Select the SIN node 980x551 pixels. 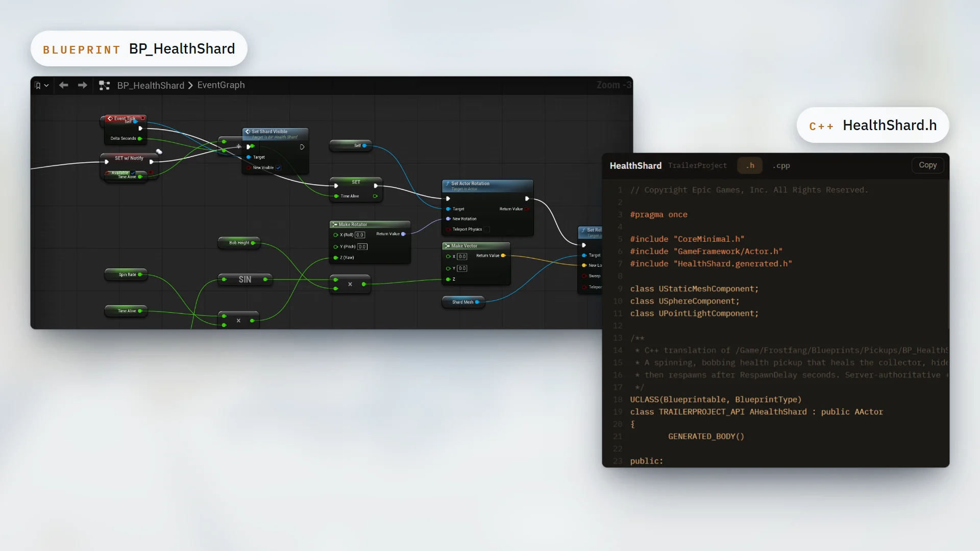[245, 280]
